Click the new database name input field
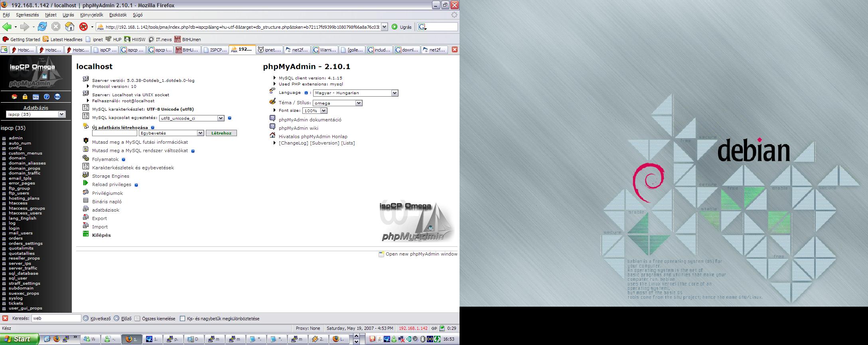 coord(114,133)
